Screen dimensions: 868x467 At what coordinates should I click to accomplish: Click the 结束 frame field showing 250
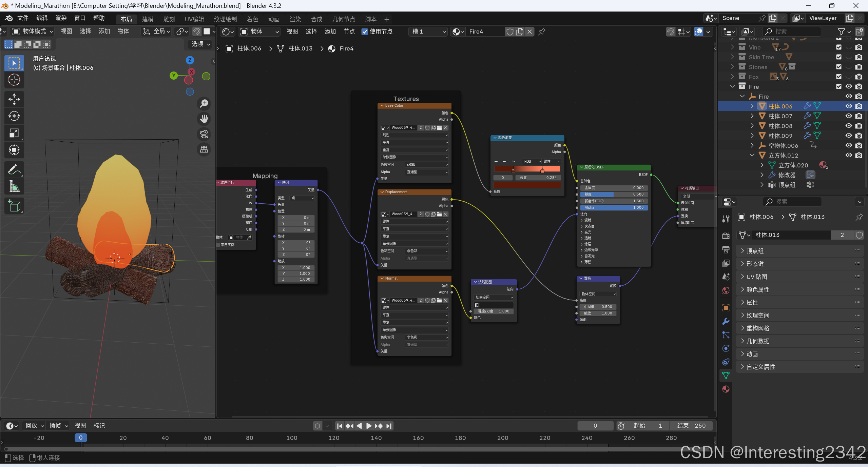pos(691,426)
